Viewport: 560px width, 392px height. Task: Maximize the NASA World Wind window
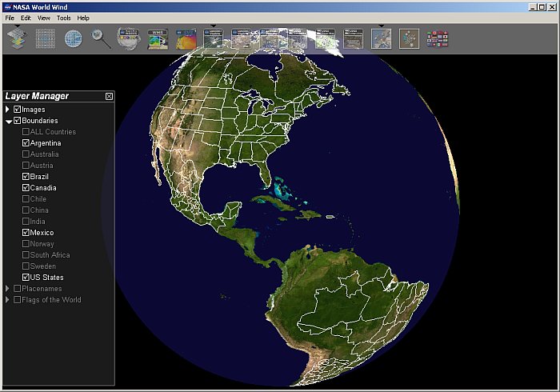tap(542, 6)
